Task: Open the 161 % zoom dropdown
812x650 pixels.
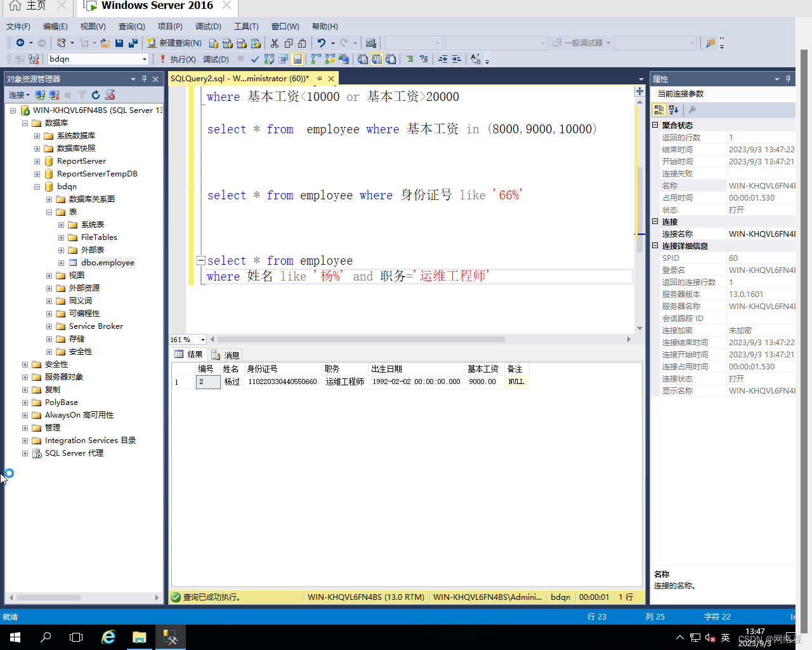Action: (x=202, y=340)
